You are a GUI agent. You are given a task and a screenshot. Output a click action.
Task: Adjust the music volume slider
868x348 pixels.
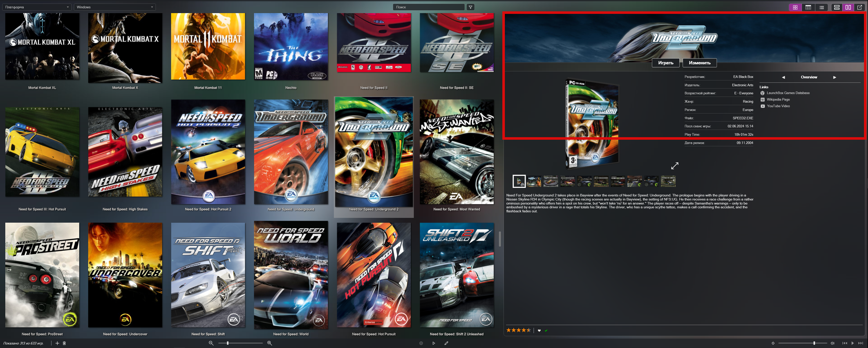coord(803,343)
